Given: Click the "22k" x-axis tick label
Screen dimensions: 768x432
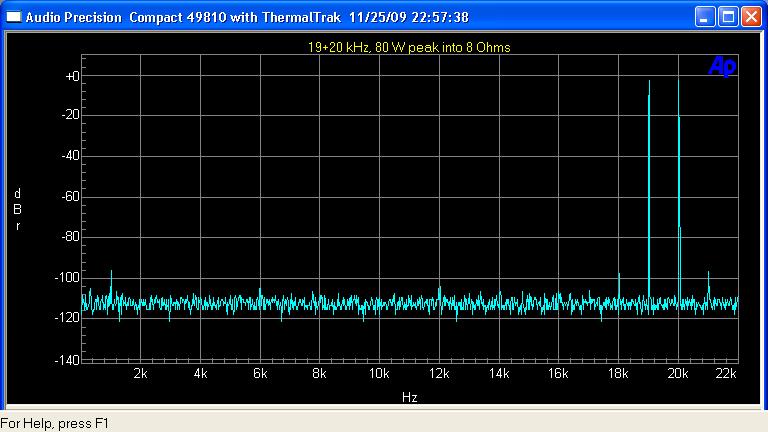Looking at the screenshot, I should pyautogui.click(x=727, y=374).
